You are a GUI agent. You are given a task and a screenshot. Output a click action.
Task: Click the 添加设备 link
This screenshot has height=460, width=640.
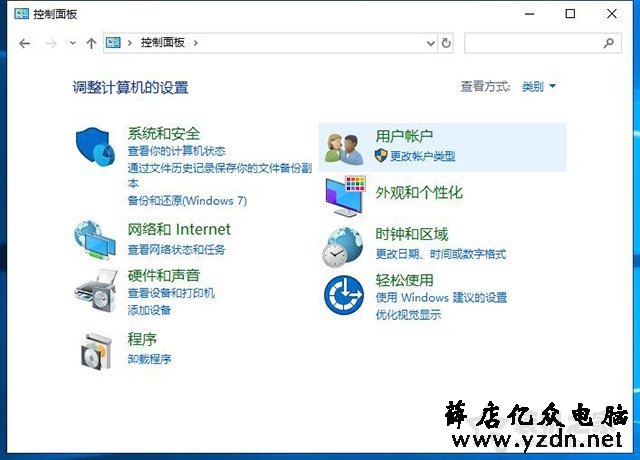[149, 310]
